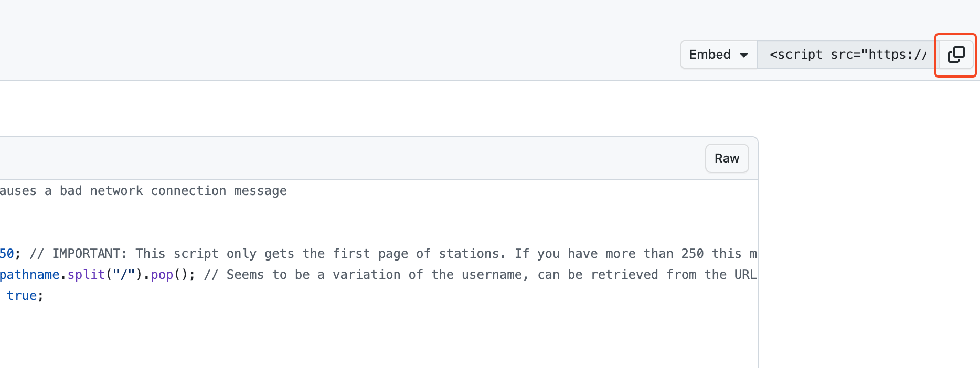Open the Embed dropdown menu
Viewport: 980px width, 368px height.
tap(718, 55)
